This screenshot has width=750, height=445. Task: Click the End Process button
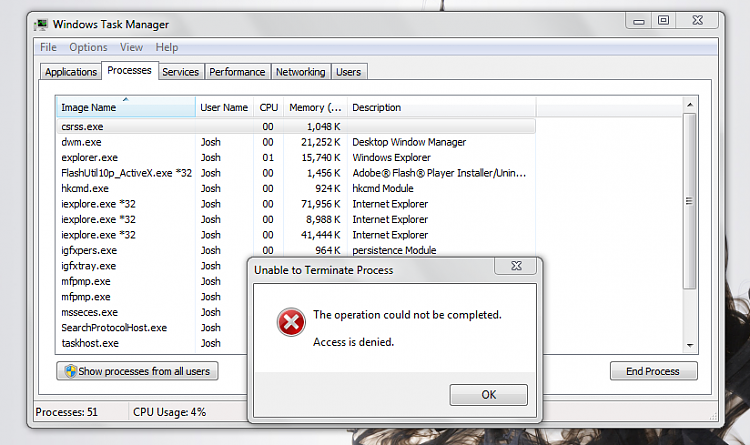pyautogui.click(x=653, y=371)
